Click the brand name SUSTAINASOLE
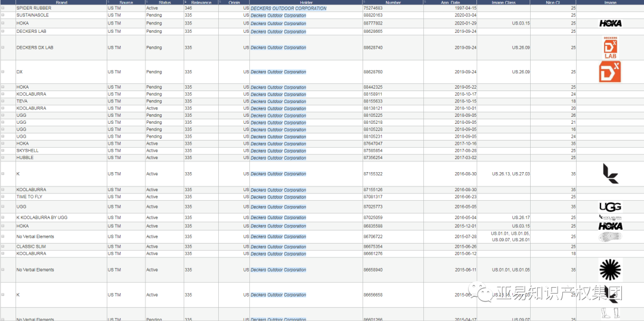644x321 pixels. (x=32, y=15)
